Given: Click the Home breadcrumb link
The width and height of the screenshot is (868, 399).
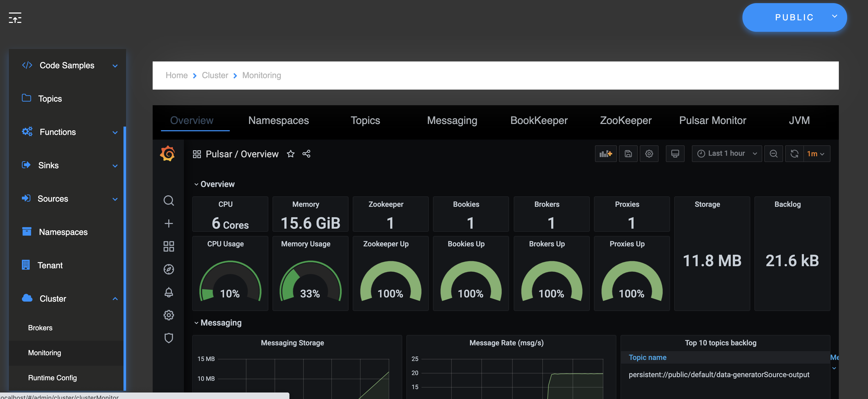Looking at the screenshot, I should [176, 75].
